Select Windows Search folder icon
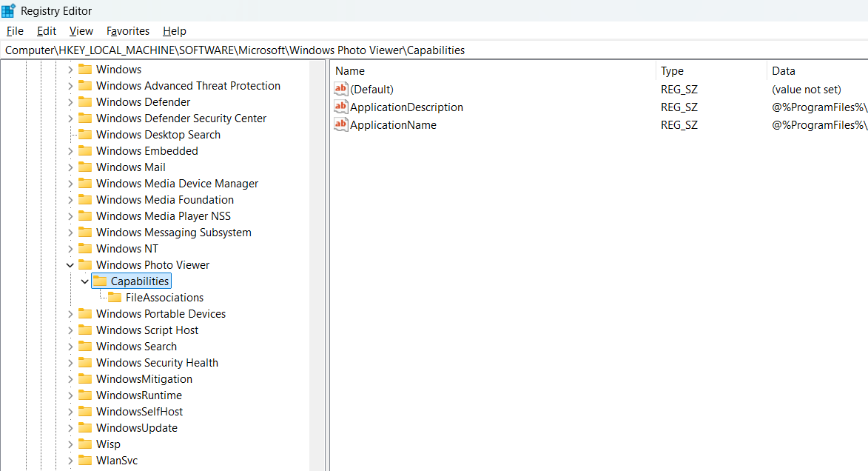Screen dimensions: 868x471 click(85, 347)
